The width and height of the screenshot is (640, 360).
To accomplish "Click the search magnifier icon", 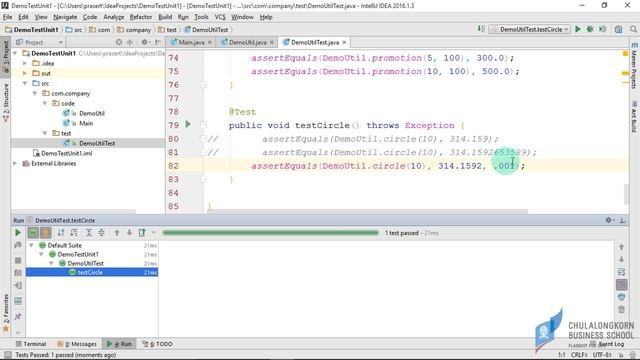I will [633, 29].
